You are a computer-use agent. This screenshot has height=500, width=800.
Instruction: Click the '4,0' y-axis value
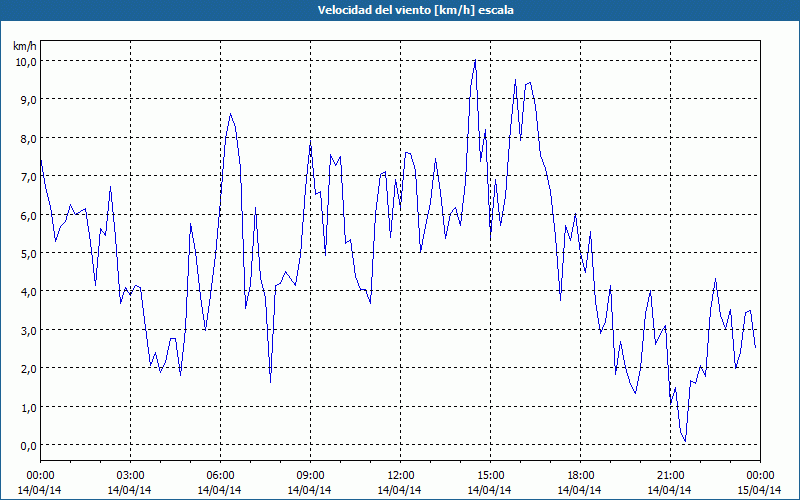click(29, 292)
